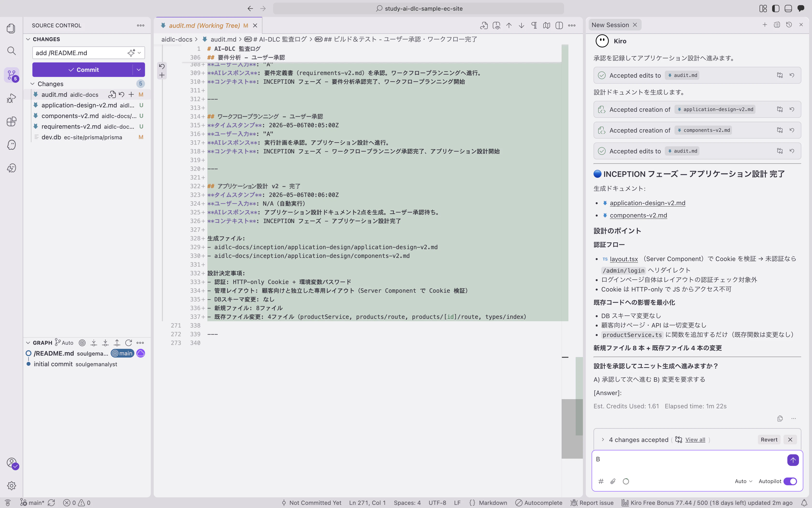Refresh the Graph view
Viewport: 812px width, 508px height.
(x=129, y=343)
